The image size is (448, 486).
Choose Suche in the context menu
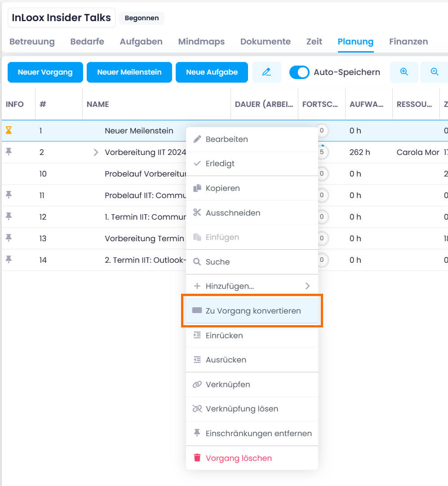coord(252,261)
